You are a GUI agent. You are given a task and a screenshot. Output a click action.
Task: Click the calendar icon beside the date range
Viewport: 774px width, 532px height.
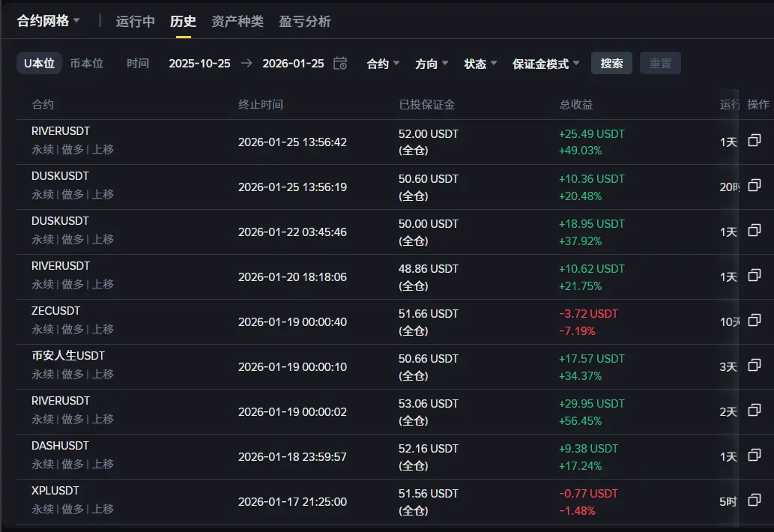pos(340,64)
